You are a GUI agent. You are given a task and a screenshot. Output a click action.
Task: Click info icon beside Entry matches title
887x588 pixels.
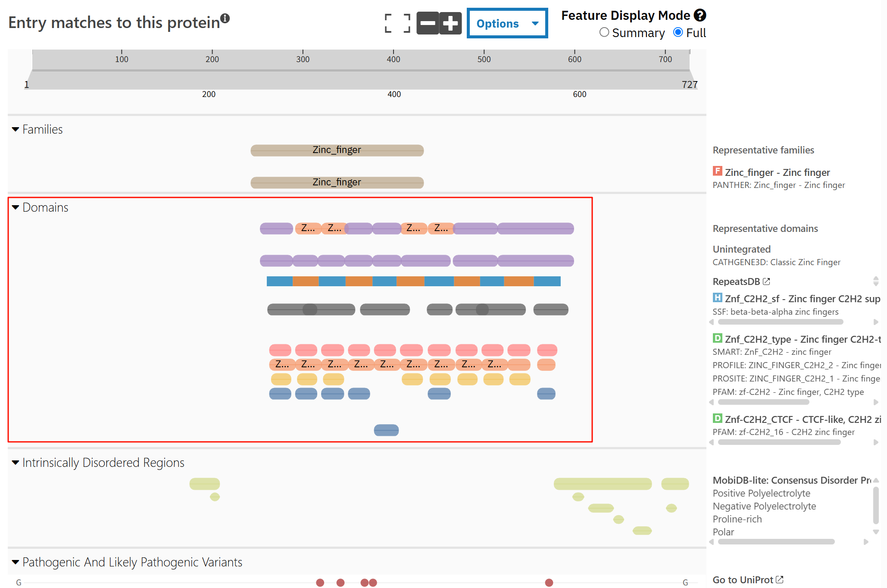click(225, 18)
